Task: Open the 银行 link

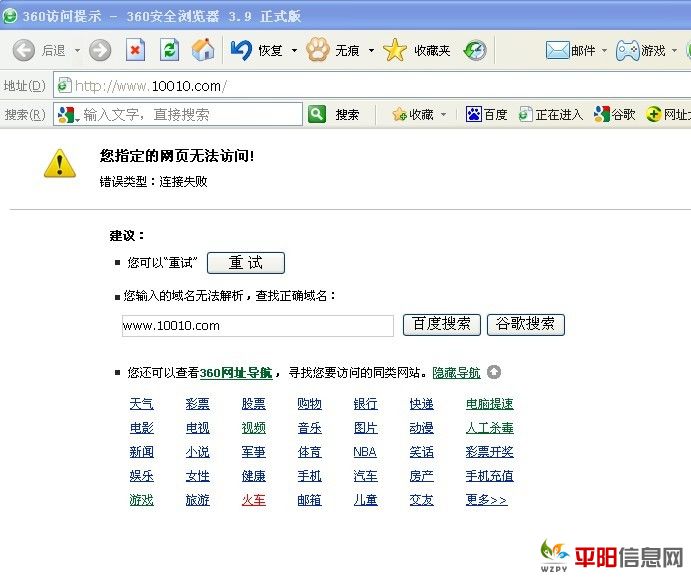Action: point(365,404)
